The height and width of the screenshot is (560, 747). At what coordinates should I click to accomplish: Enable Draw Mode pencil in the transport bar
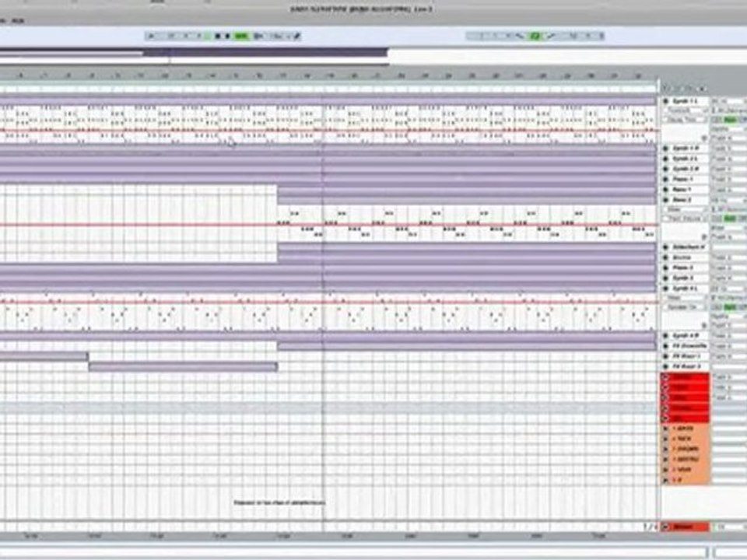point(296,36)
